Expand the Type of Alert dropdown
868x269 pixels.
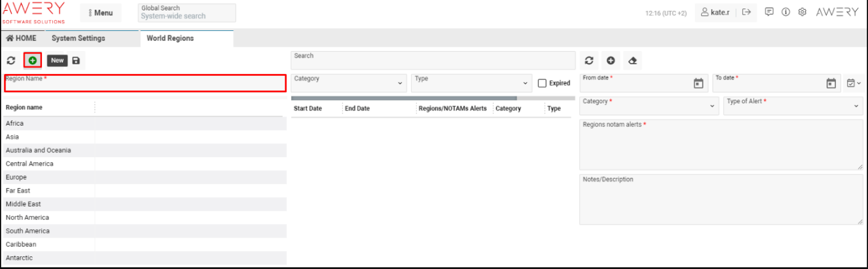point(793,106)
